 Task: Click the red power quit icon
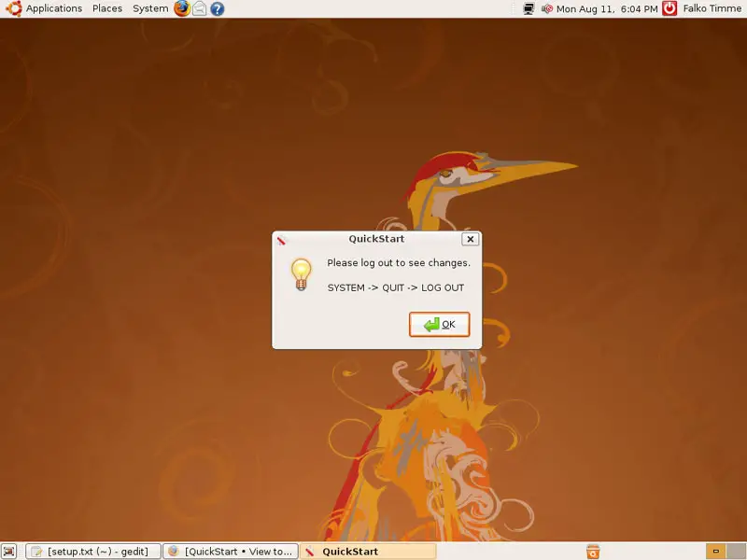click(x=669, y=8)
